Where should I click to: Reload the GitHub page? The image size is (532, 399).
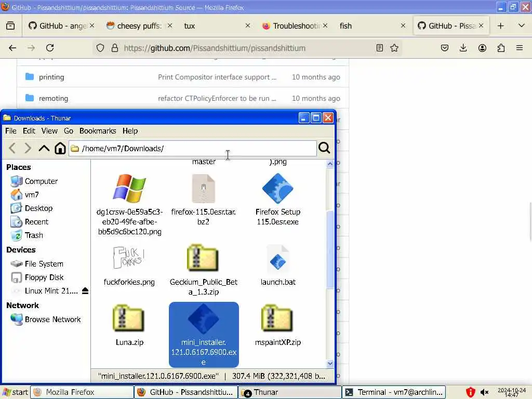coord(50,48)
